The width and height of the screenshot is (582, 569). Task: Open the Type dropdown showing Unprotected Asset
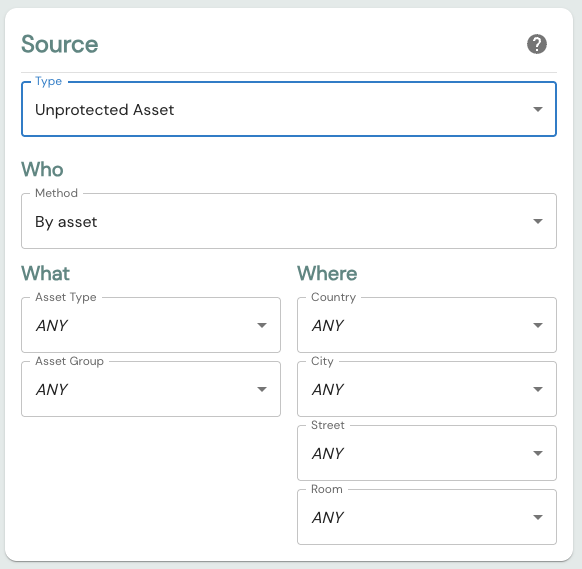(289, 109)
